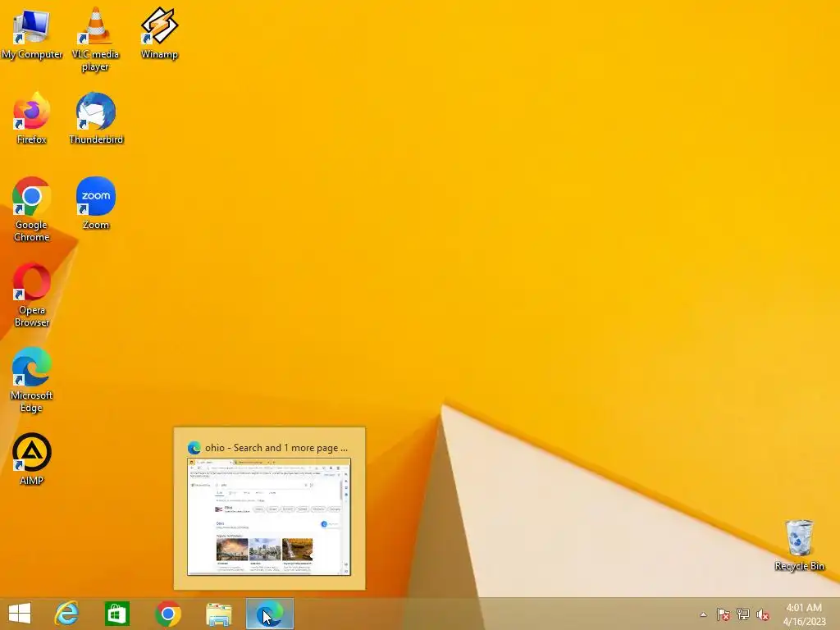Open the clock showing 4:01 AM
Screen dimensions: 840x630
pyautogui.click(x=804, y=614)
